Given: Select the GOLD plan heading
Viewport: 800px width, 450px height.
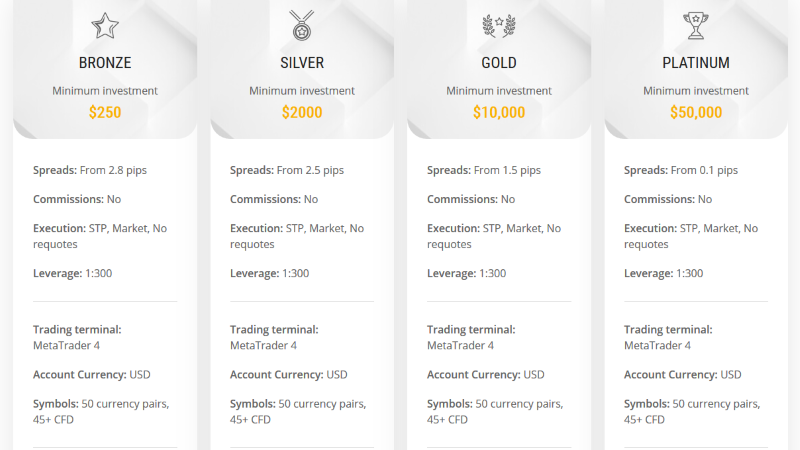Looking at the screenshot, I should coord(499,63).
